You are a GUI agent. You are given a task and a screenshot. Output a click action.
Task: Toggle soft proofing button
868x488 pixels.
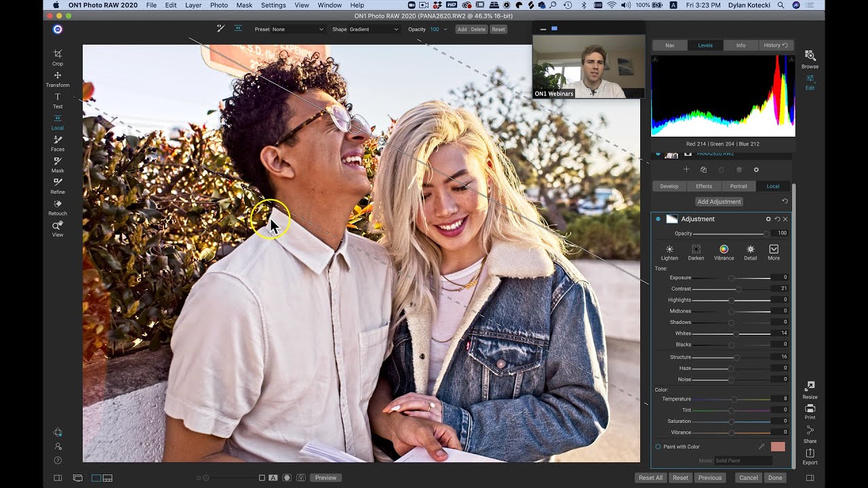click(300, 478)
